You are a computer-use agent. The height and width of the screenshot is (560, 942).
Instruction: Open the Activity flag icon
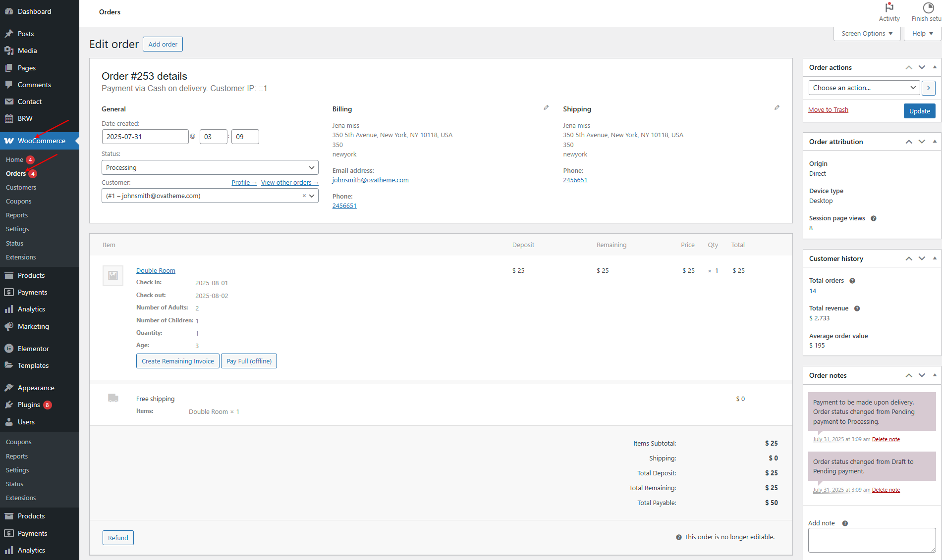(889, 8)
